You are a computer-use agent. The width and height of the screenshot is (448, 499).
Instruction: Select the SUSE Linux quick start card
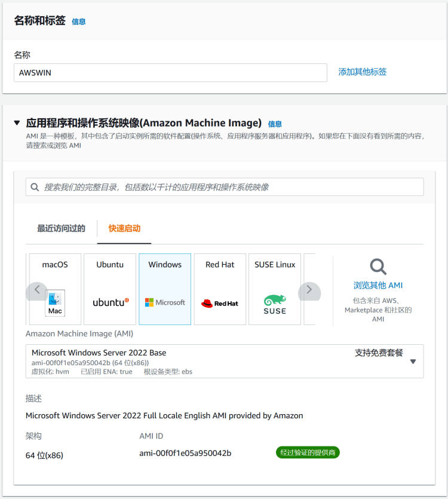275,289
